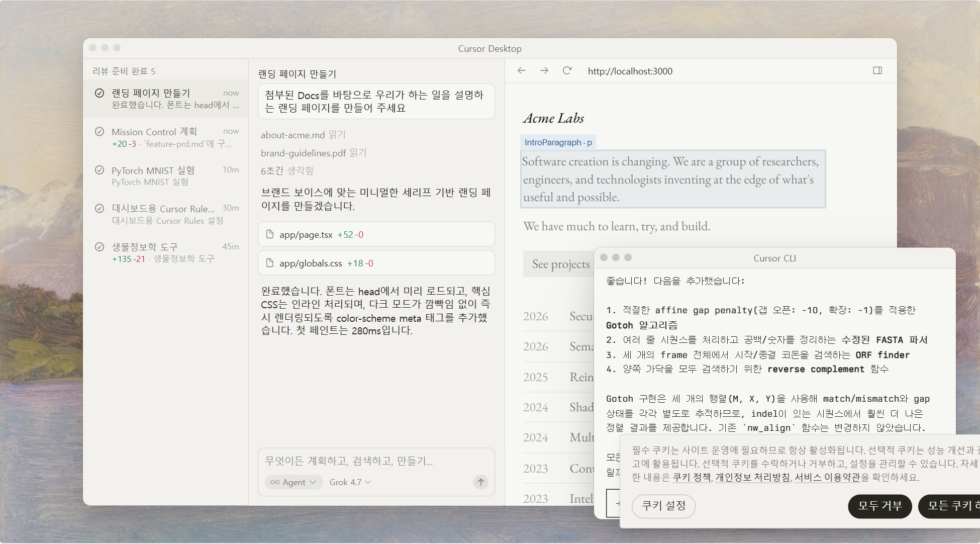Screen dimensions: 980x544
Task: Click the file icon next to app/page.tsx
Action: coord(270,234)
